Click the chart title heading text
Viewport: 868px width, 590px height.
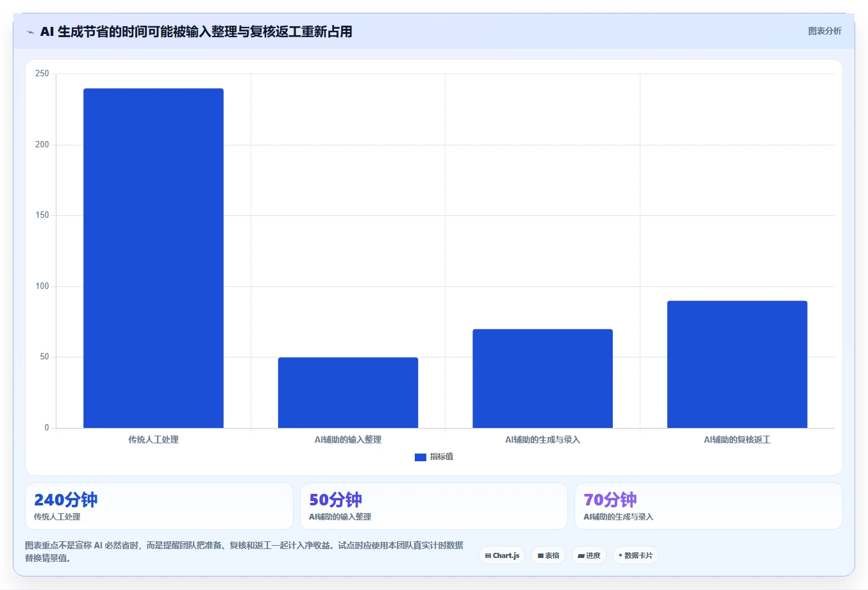[x=196, y=31]
